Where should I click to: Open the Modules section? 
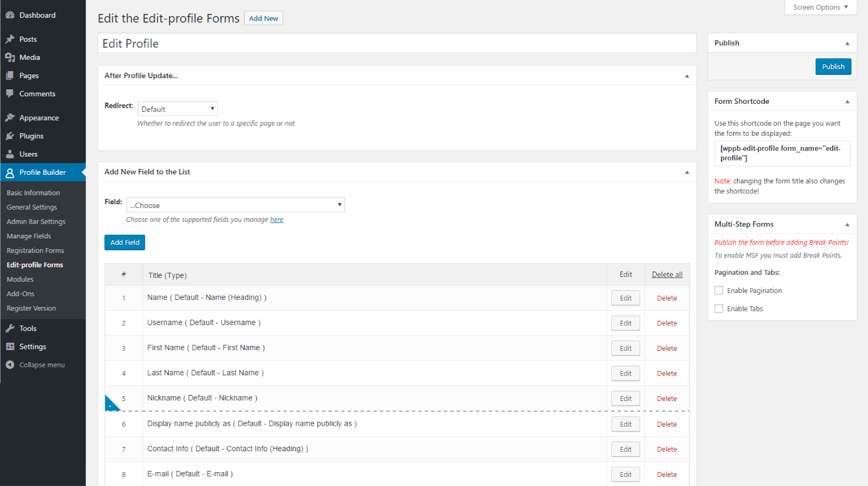20,279
